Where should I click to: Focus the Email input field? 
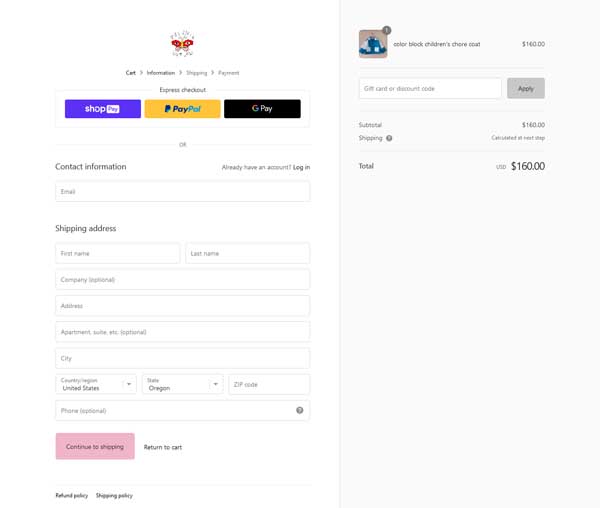[x=183, y=191]
